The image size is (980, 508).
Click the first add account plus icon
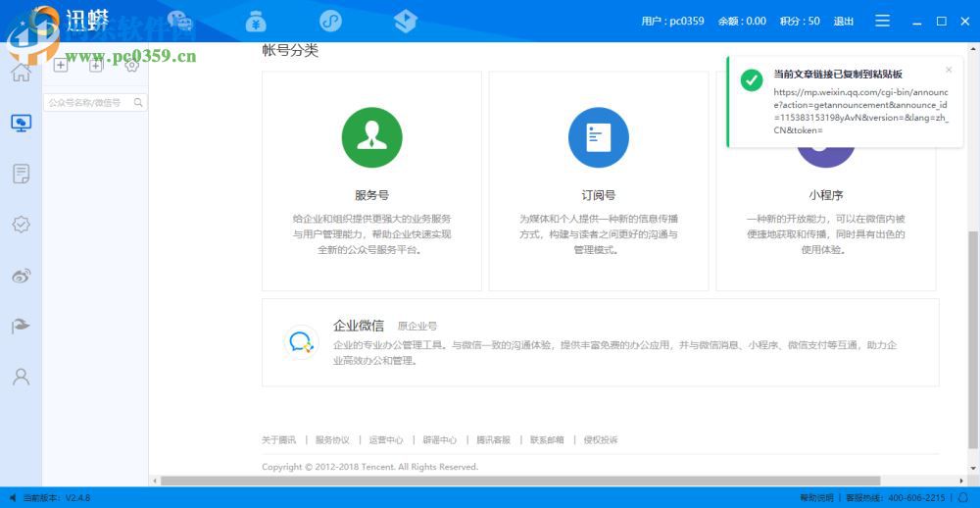pos(61,65)
